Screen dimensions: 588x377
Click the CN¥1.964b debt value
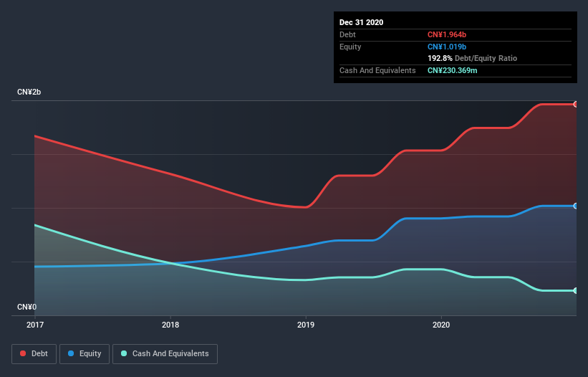coord(447,34)
